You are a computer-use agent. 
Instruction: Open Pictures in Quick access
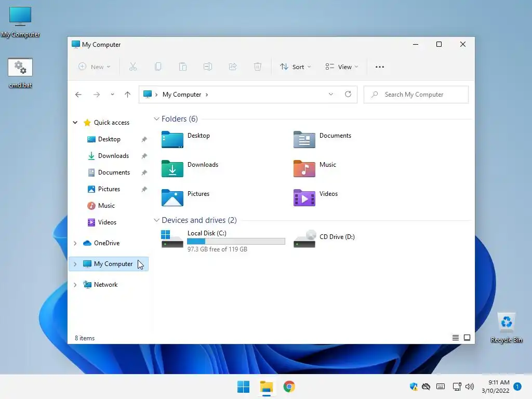109,189
